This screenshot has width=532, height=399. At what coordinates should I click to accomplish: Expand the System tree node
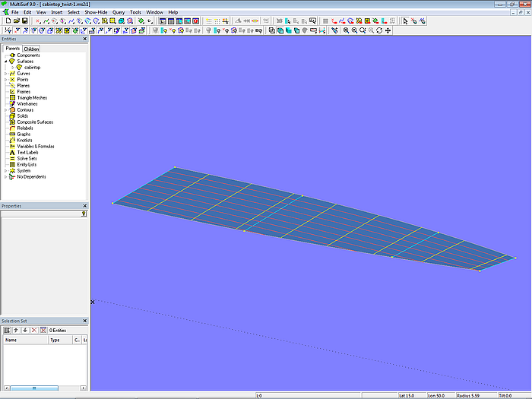coord(6,171)
